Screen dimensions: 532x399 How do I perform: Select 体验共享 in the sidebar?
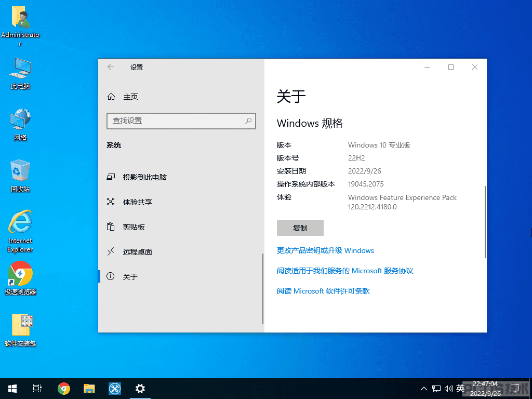129,202
